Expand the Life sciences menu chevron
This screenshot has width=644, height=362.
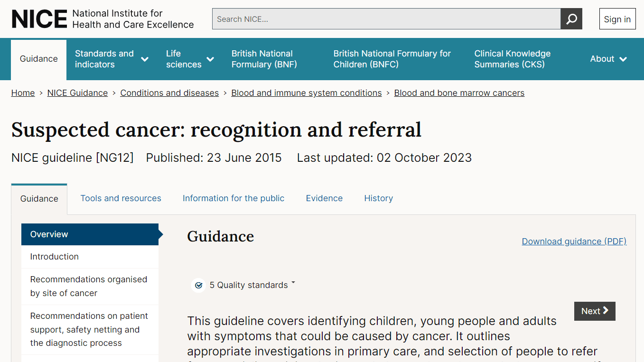pyautogui.click(x=210, y=59)
